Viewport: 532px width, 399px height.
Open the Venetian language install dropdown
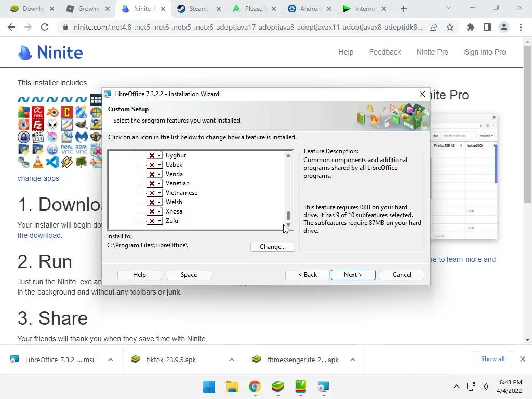point(154,183)
